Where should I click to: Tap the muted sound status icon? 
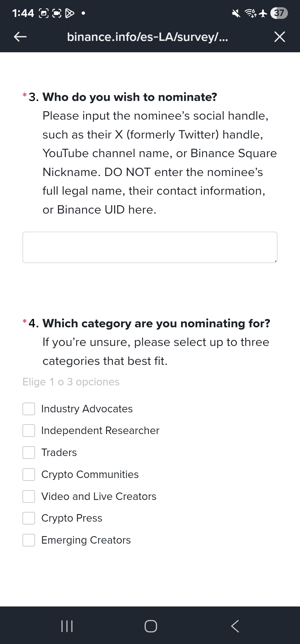[236, 13]
